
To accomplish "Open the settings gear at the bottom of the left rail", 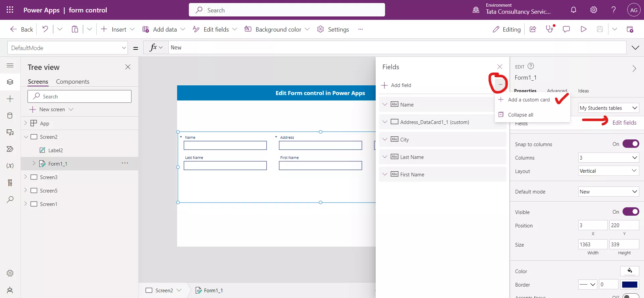I will pos(10,273).
